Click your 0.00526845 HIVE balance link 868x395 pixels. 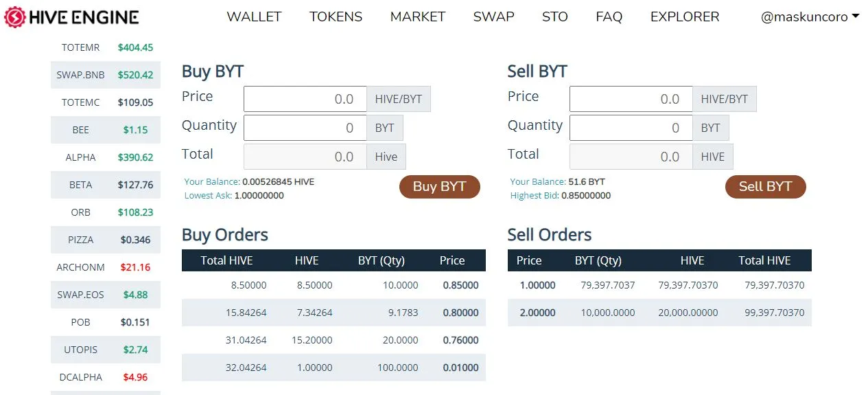coord(278,182)
